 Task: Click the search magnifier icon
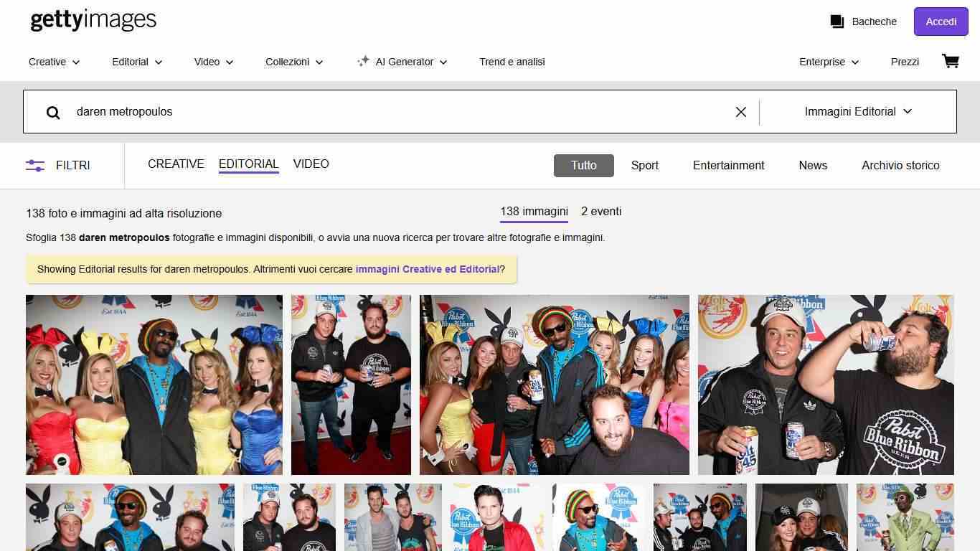pos(53,112)
